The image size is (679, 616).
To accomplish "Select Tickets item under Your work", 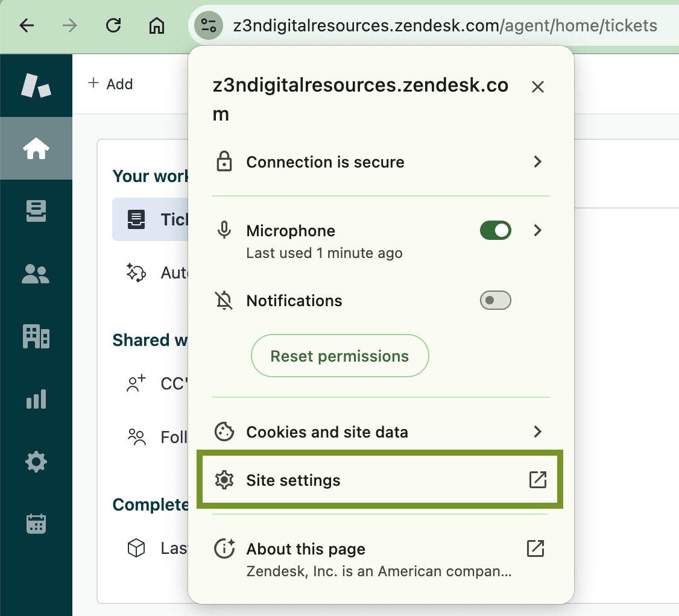I will click(x=151, y=219).
